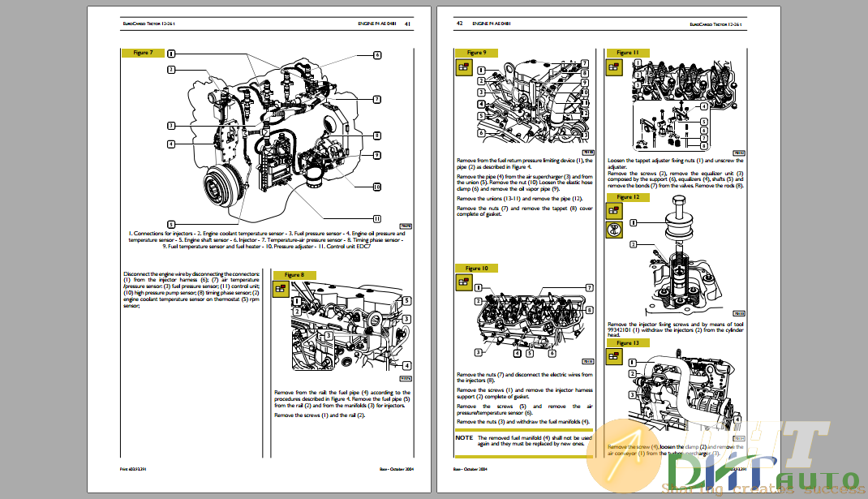Click callout number 6 in Figure 7
868x499 pixels.
pos(377,55)
